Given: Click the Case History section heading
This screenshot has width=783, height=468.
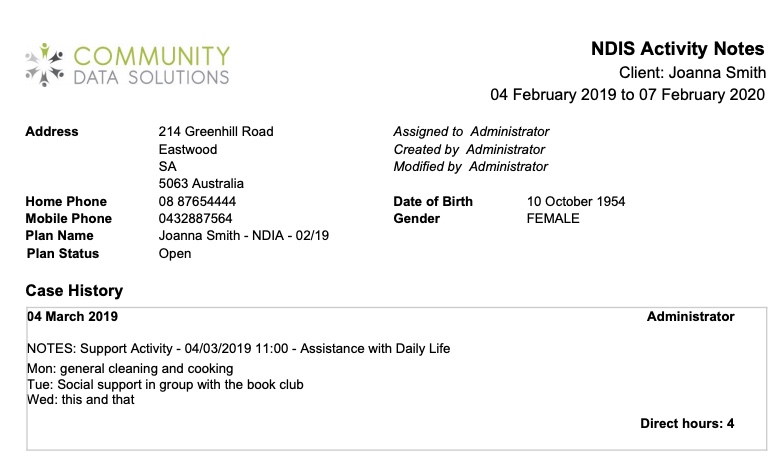Looking at the screenshot, I should [x=74, y=290].
